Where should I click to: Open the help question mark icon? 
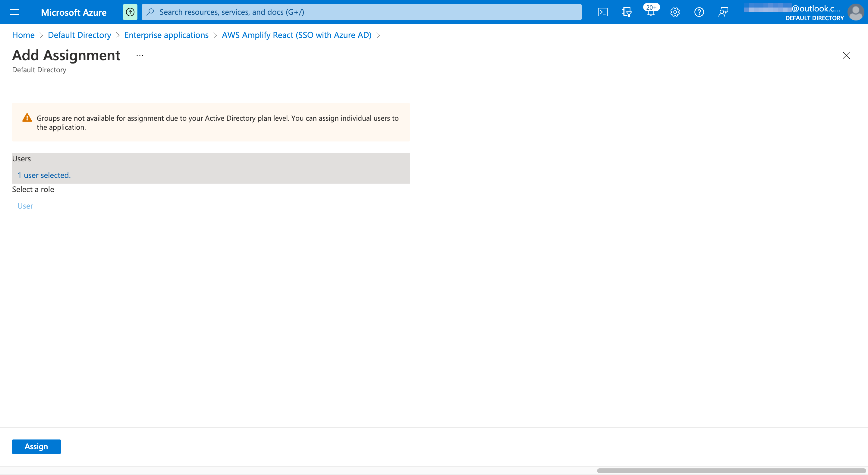pyautogui.click(x=699, y=12)
